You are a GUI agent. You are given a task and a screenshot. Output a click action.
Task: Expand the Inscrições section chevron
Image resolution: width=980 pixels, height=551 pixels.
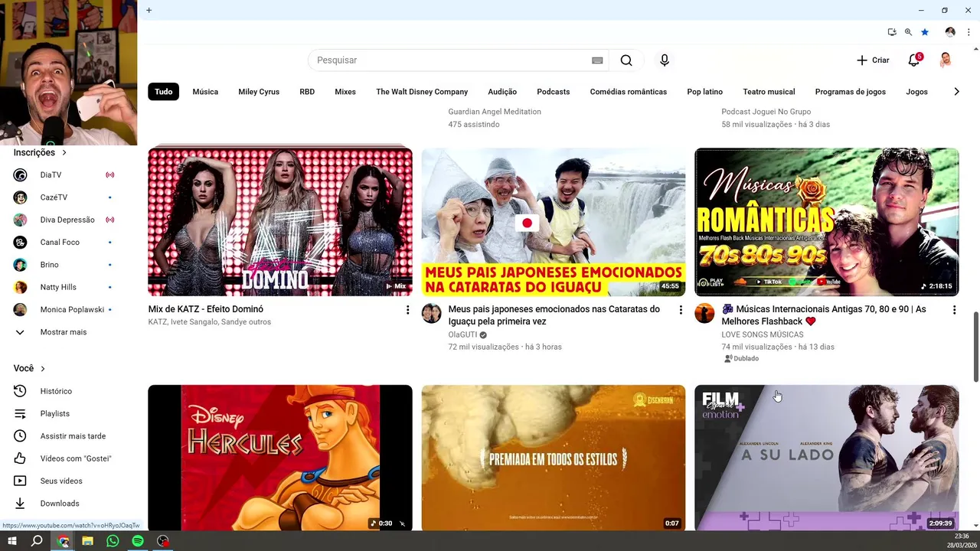64,153
